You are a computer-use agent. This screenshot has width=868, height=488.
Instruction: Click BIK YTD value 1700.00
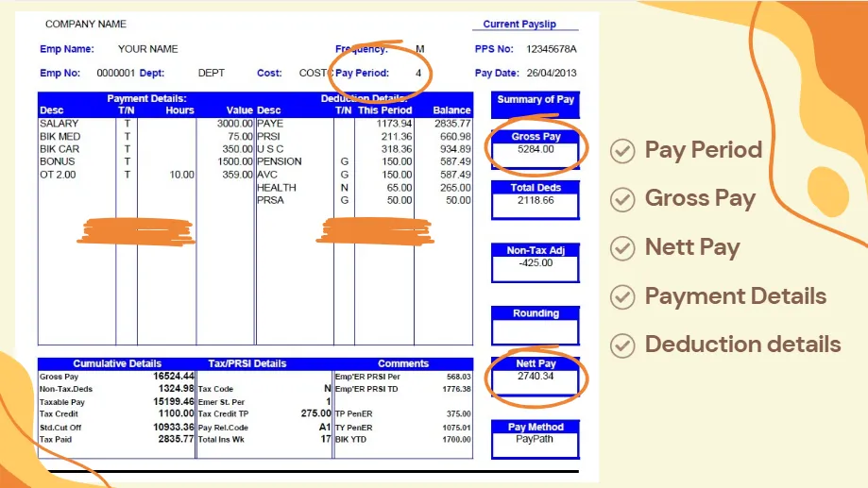pyautogui.click(x=456, y=440)
